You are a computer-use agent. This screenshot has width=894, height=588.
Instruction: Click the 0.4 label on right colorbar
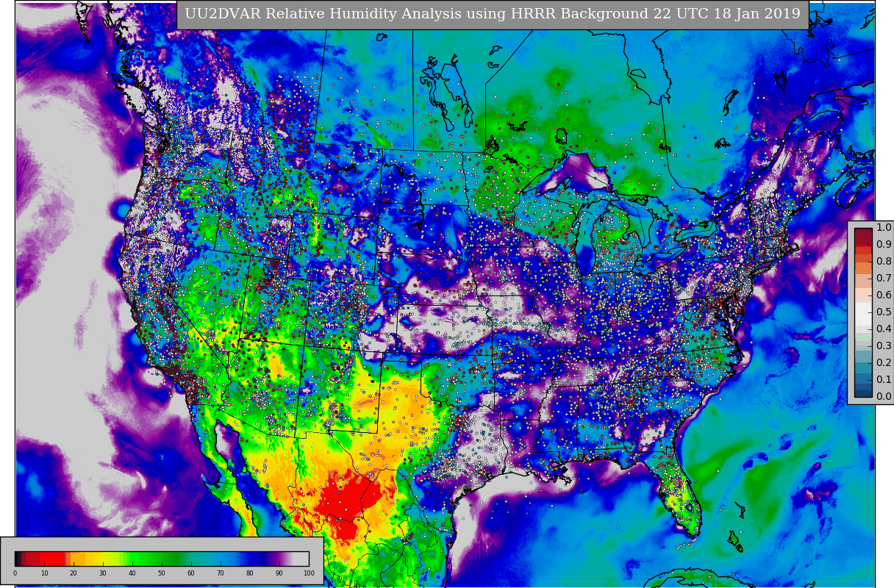click(884, 329)
